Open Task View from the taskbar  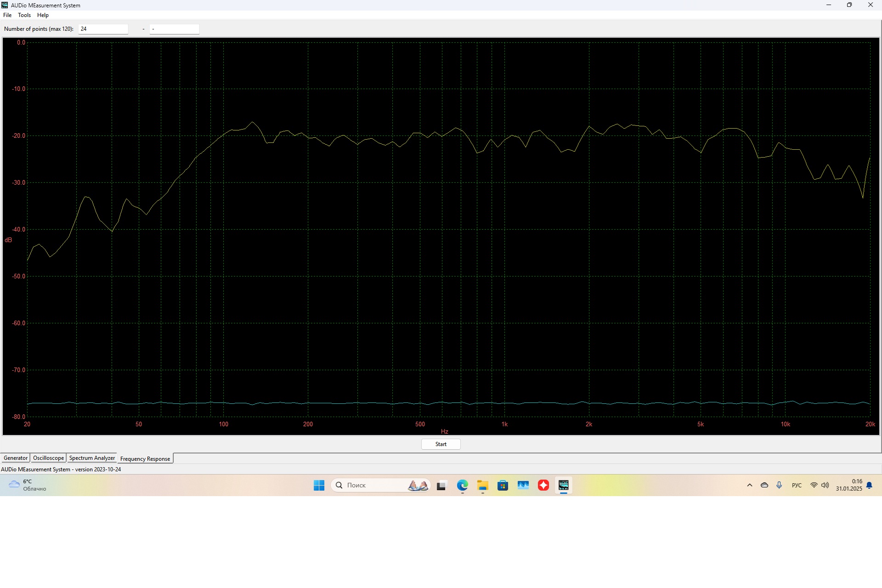pos(441,485)
